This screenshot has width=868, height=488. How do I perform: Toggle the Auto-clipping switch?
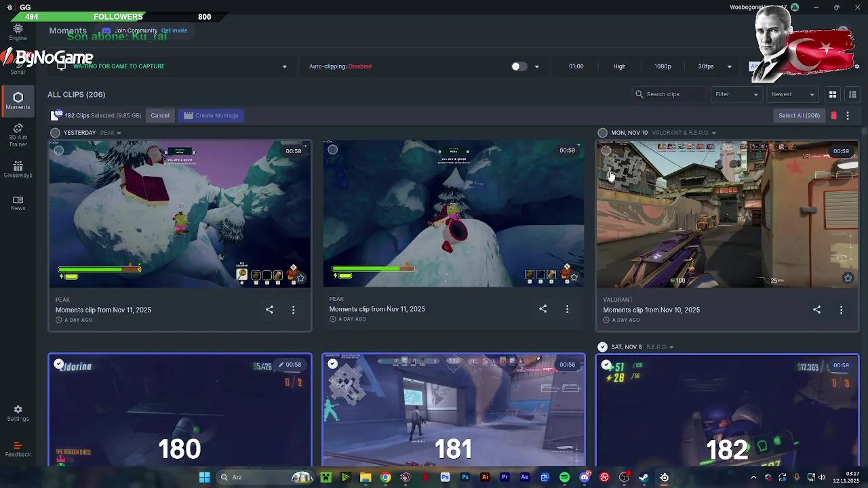tap(519, 66)
